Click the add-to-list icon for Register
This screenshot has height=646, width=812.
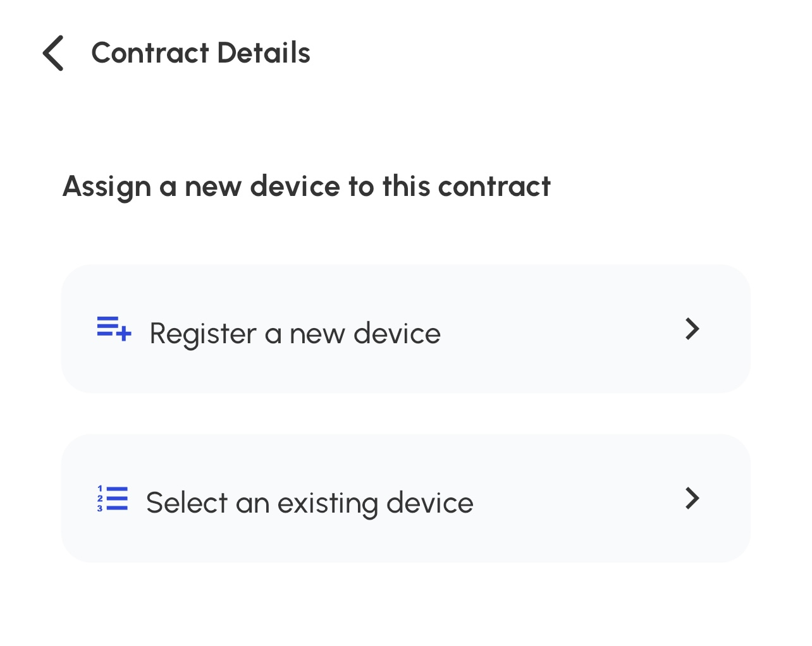[x=114, y=329]
